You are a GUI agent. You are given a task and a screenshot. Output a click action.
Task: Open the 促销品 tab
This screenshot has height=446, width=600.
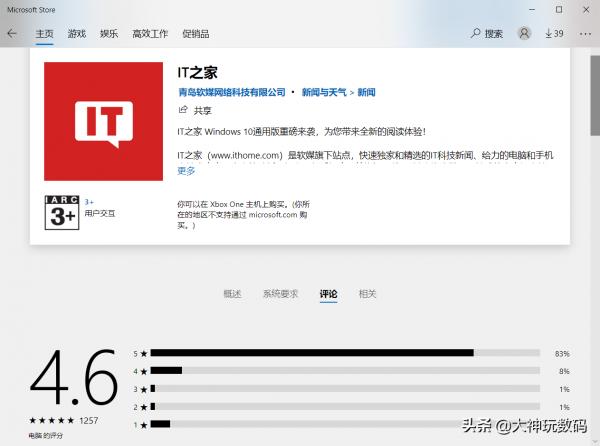196,34
